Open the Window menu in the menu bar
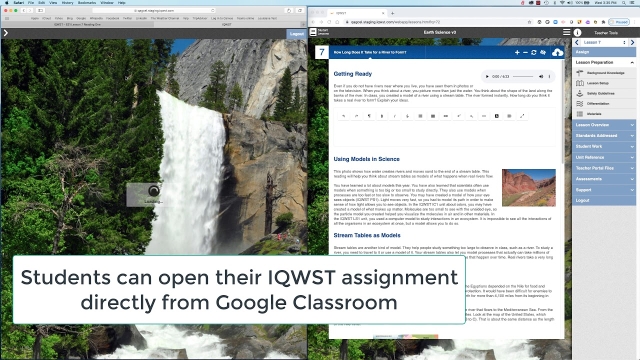 pos(107,2)
